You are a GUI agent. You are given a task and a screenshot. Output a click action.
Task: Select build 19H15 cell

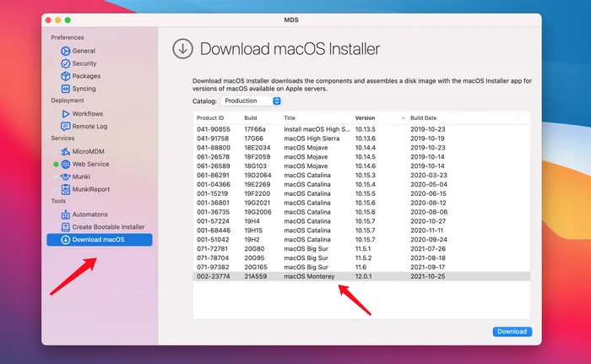pos(253,231)
